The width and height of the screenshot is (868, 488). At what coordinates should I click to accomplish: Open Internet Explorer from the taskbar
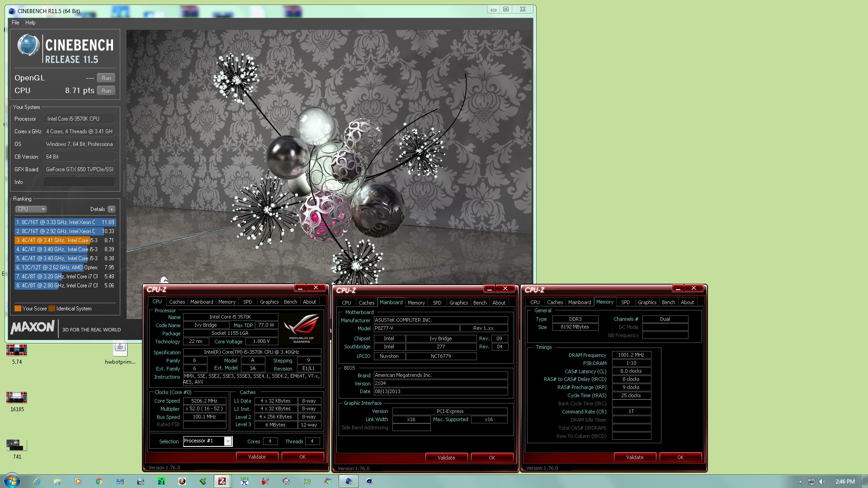pos(37,481)
